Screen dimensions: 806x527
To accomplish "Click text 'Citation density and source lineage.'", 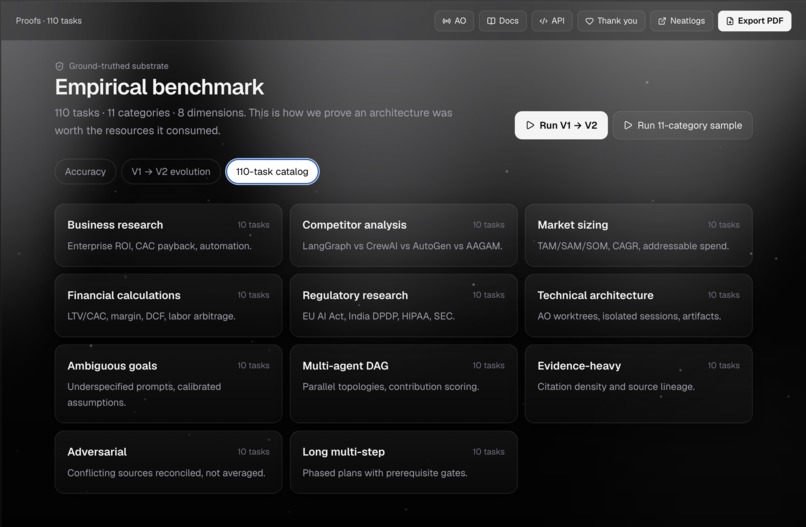I will pyautogui.click(x=616, y=387).
